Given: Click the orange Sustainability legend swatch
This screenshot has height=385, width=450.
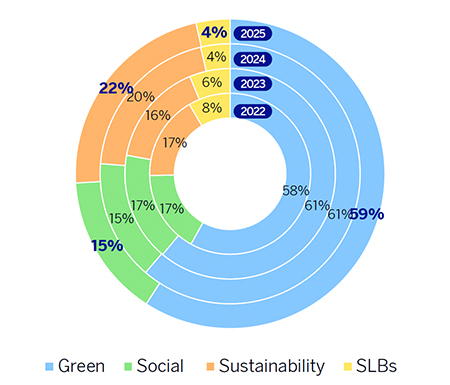Looking at the screenshot, I should click(x=210, y=367).
